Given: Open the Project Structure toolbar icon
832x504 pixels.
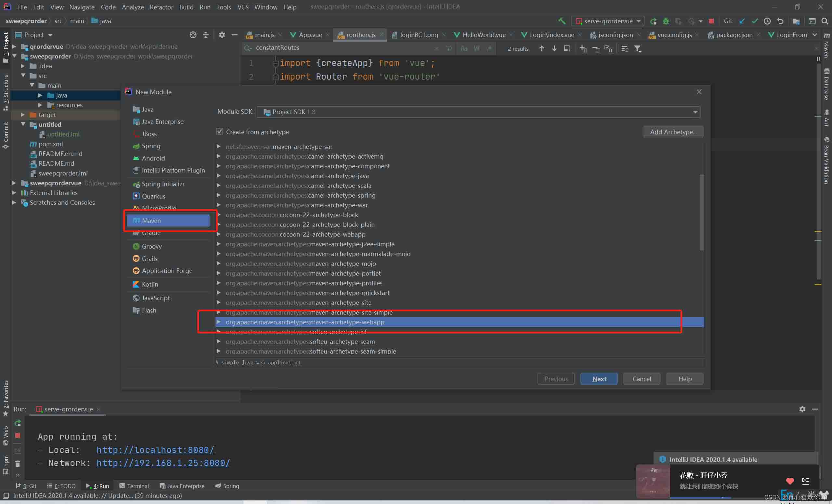Looking at the screenshot, I should pos(796,21).
